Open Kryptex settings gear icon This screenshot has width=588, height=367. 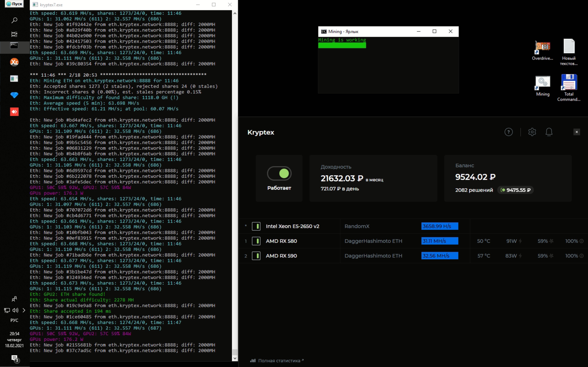[x=532, y=132]
